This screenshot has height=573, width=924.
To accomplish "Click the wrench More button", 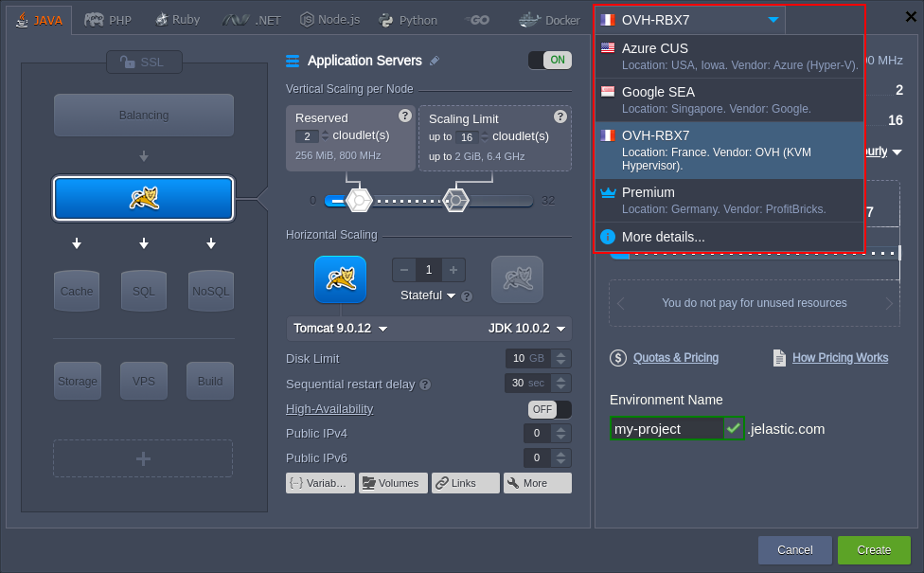I will point(537,482).
